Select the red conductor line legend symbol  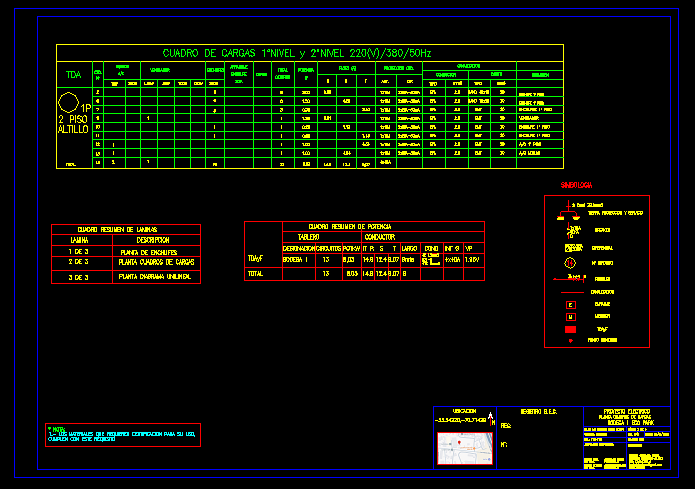(572, 293)
